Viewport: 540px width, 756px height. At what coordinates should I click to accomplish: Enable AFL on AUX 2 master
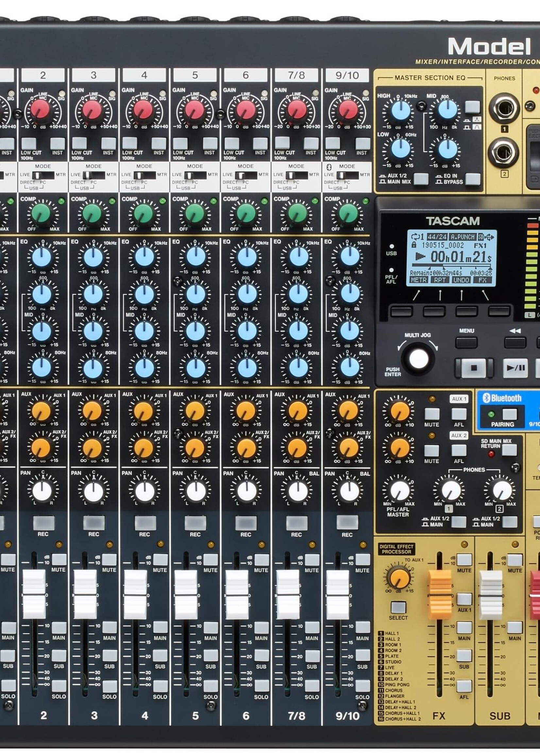click(459, 450)
